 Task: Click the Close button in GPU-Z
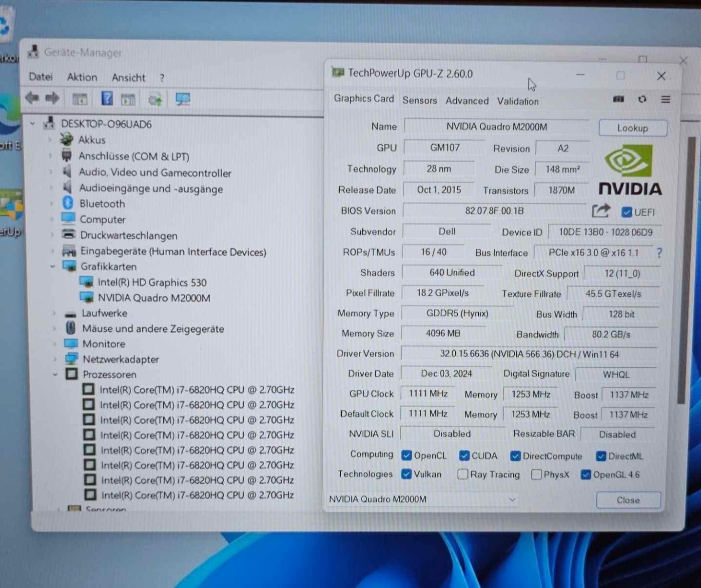pos(628,500)
